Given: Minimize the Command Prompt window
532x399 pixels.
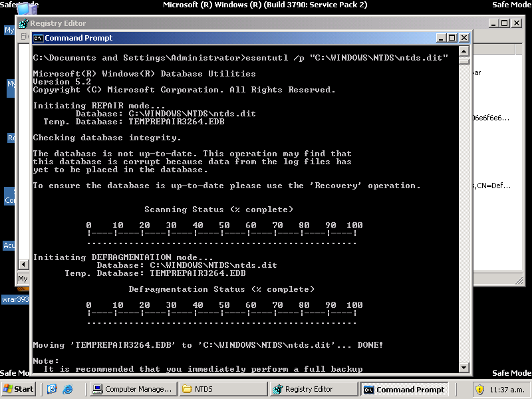Looking at the screenshot, I should point(441,38).
